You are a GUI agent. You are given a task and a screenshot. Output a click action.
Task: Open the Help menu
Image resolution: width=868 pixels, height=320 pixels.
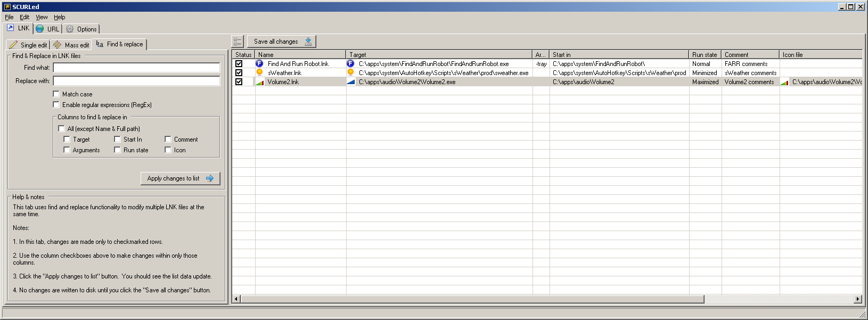59,17
